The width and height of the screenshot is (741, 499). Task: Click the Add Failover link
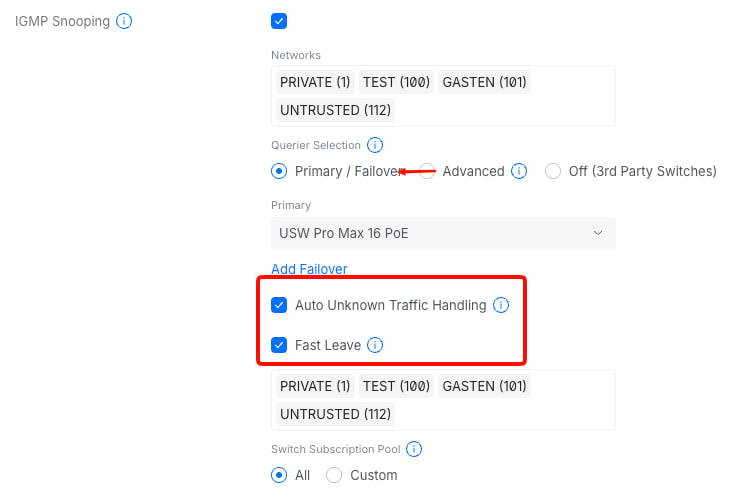tap(309, 269)
